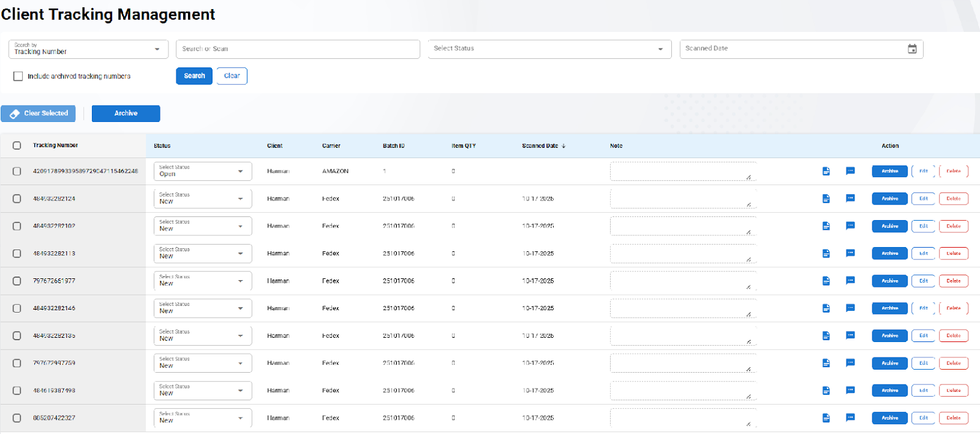
Task: Delete the row for tracking 484932282146
Action: coord(953,308)
